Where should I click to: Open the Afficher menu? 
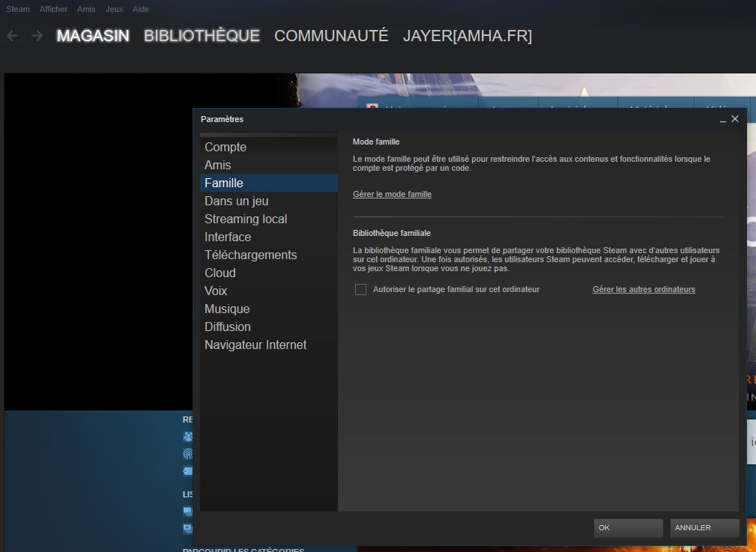point(53,9)
